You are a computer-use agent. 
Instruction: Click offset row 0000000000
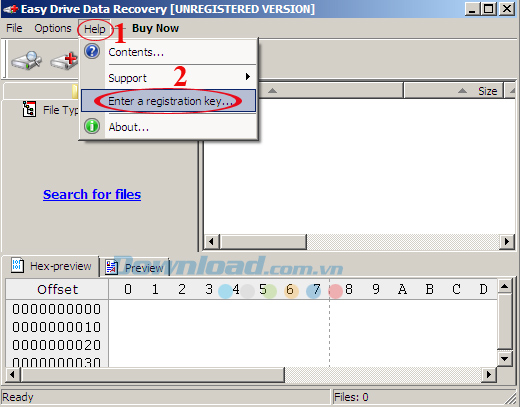(x=57, y=309)
